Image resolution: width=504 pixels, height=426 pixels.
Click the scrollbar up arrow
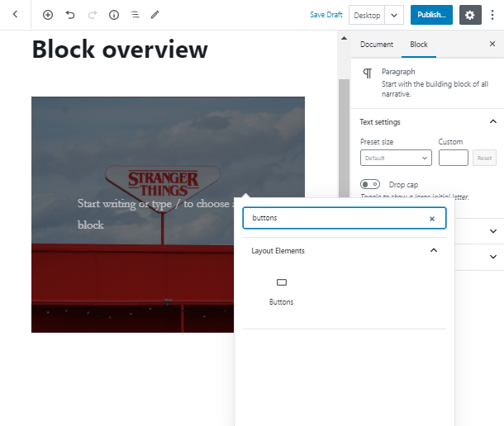click(x=344, y=38)
